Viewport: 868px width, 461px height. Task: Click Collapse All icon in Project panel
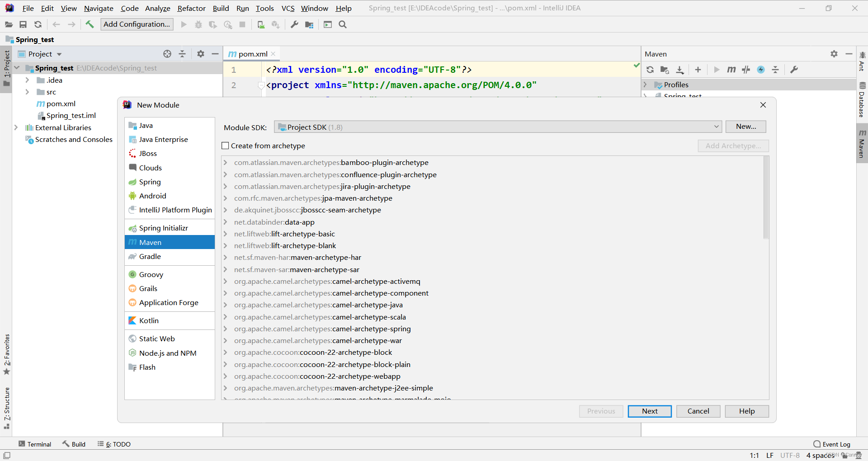(x=182, y=54)
